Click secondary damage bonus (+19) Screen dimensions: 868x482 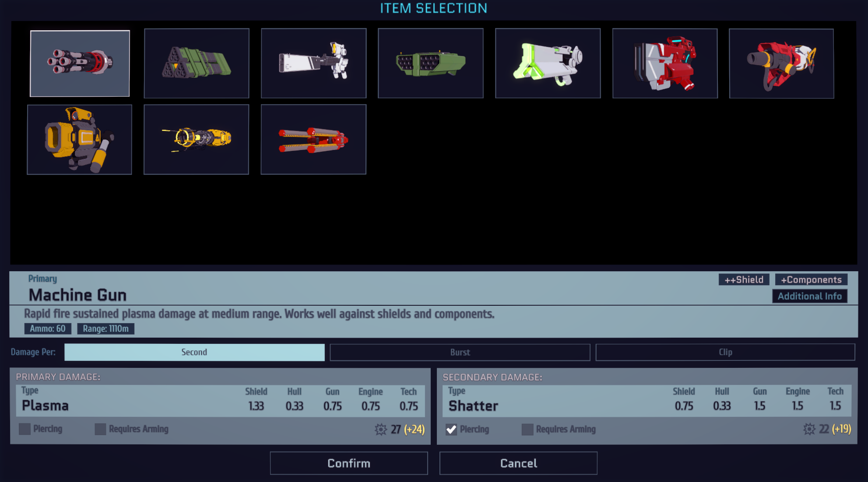coord(841,429)
